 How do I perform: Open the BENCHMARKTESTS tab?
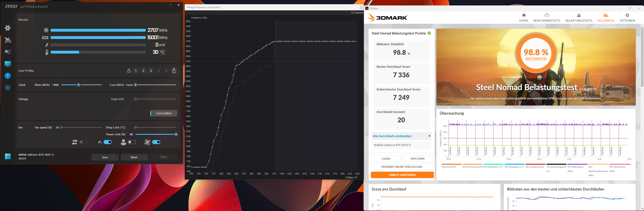point(547,18)
